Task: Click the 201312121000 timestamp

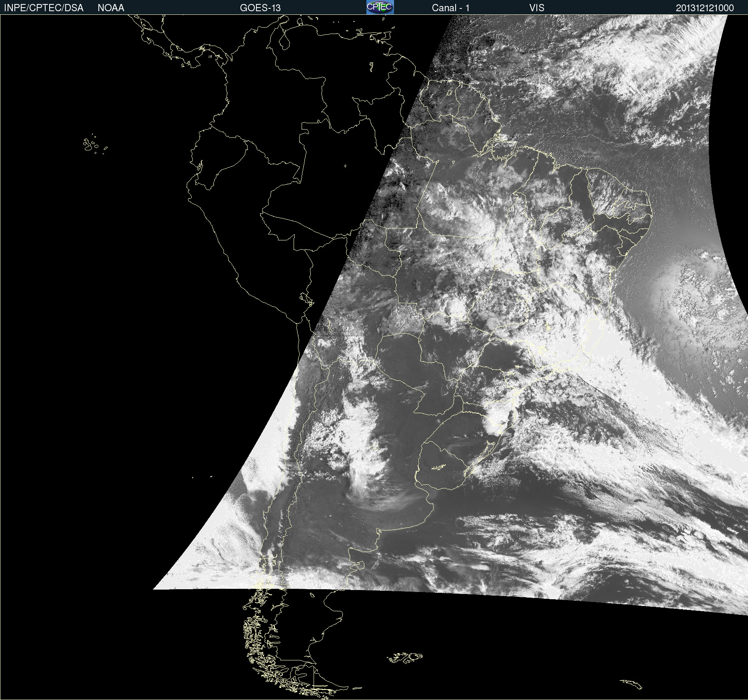Action: point(705,8)
